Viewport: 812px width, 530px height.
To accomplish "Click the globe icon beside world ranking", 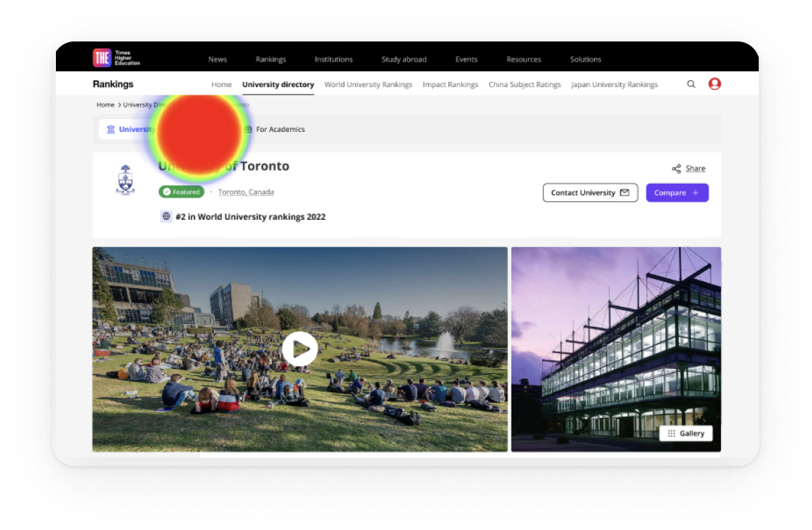I will [166, 216].
